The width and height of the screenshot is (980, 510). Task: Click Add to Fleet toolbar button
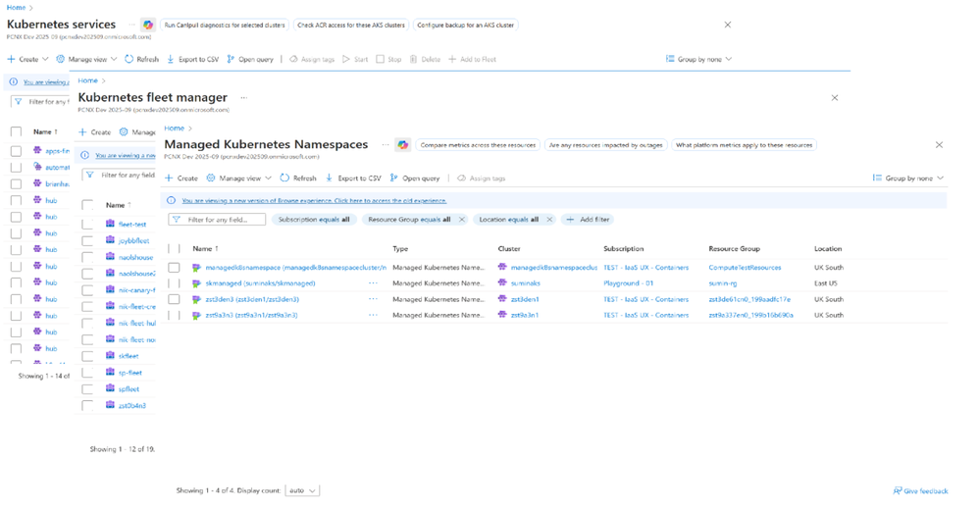pyautogui.click(x=473, y=60)
